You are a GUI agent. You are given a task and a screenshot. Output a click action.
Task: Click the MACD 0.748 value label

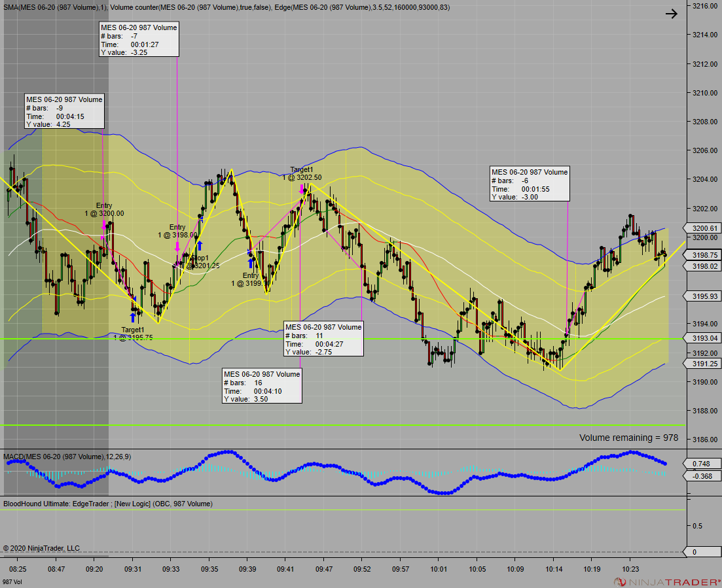click(x=702, y=464)
